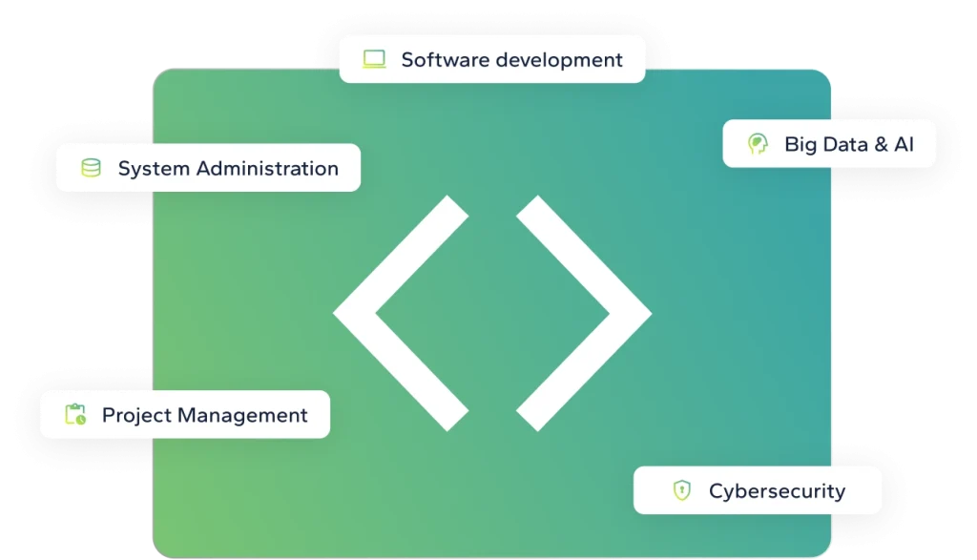Click the green gradient card between the brackets
977x560 pixels.
(492, 313)
